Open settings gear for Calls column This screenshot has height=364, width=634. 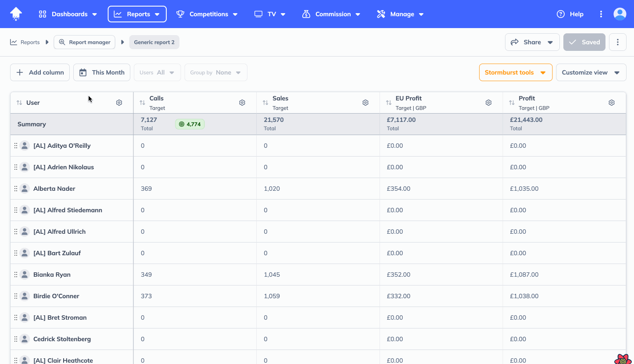pyautogui.click(x=242, y=103)
